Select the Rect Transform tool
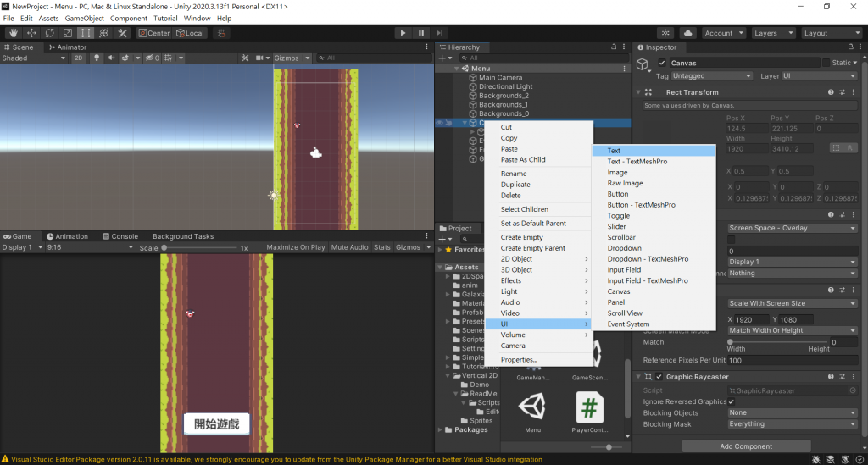This screenshot has width=868, height=465. pos(86,33)
